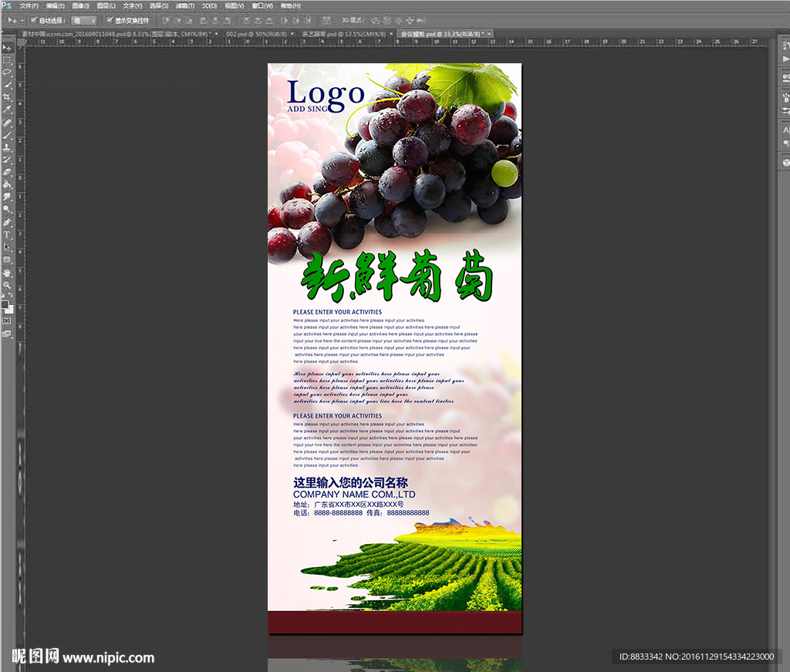Toggle the 自动选择 (Auto-Select) checkbox

point(33,20)
